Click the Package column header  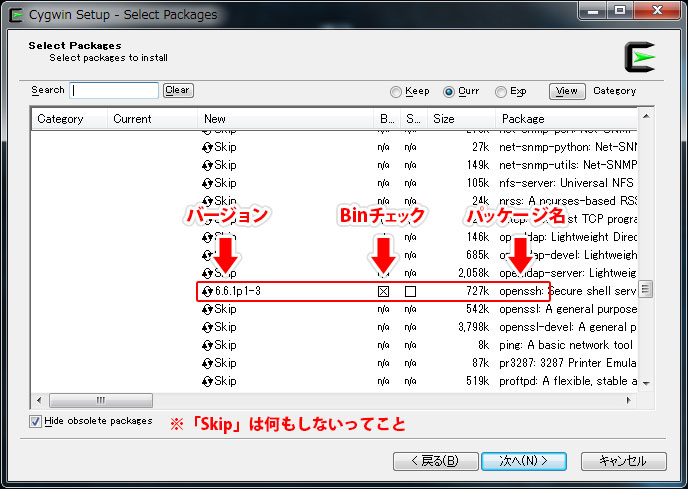[566, 119]
